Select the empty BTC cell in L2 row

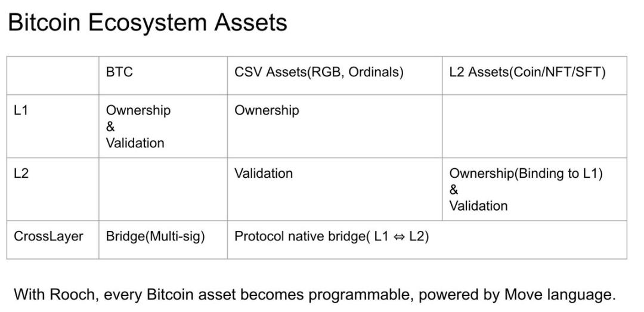pyautogui.click(x=163, y=189)
